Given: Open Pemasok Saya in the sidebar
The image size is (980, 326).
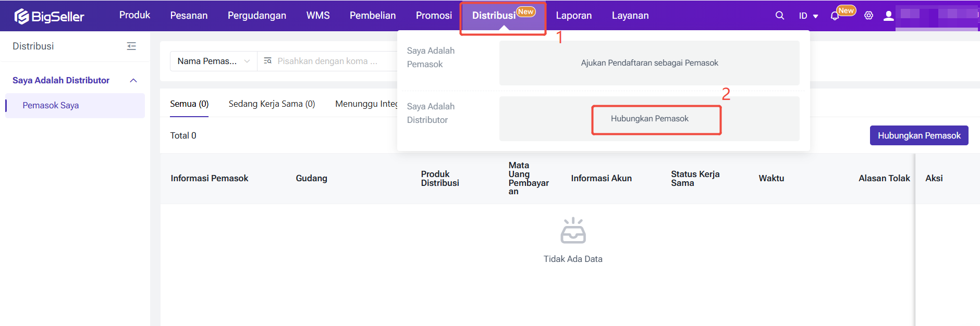Looking at the screenshot, I should coord(51,106).
